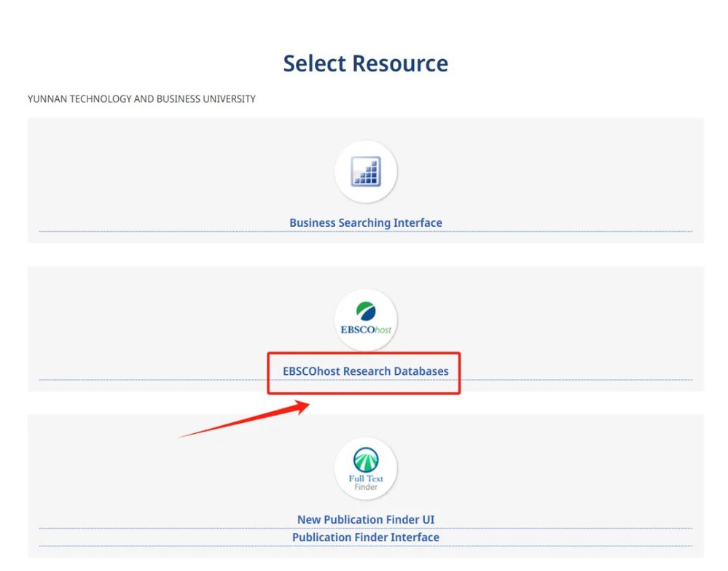Open EBSCOhost Research Databases link
The height and width of the screenshot is (571, 728).
coord(366,371)
